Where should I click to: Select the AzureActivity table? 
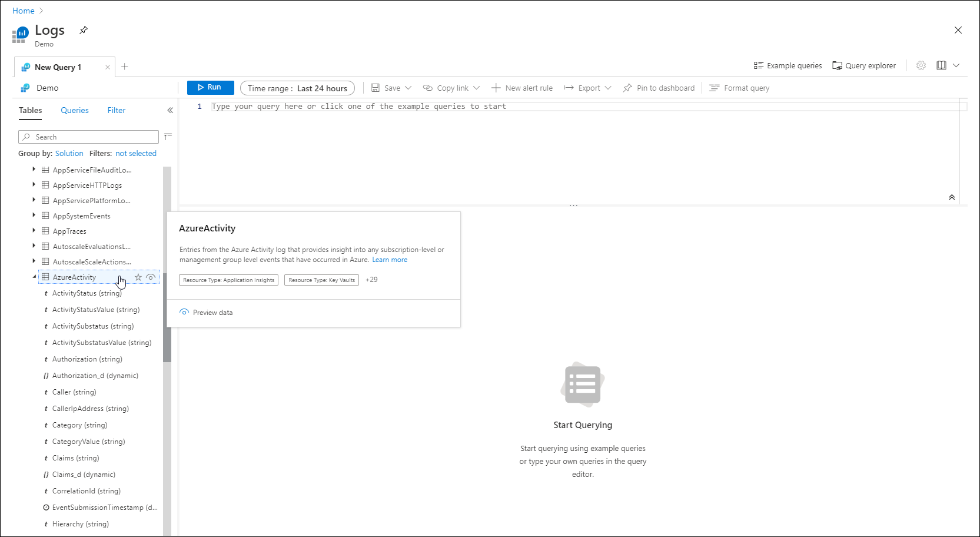[74, 277]
